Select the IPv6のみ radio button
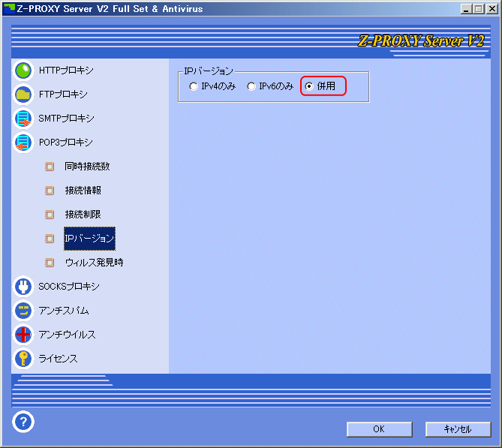 pyautogui.click(x=251, y=86)
